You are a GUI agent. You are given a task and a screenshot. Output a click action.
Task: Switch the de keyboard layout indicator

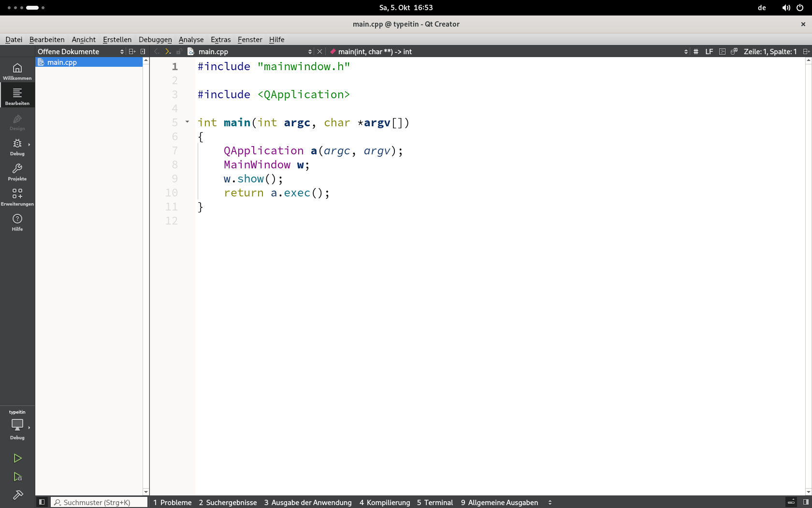click(762, 8)
